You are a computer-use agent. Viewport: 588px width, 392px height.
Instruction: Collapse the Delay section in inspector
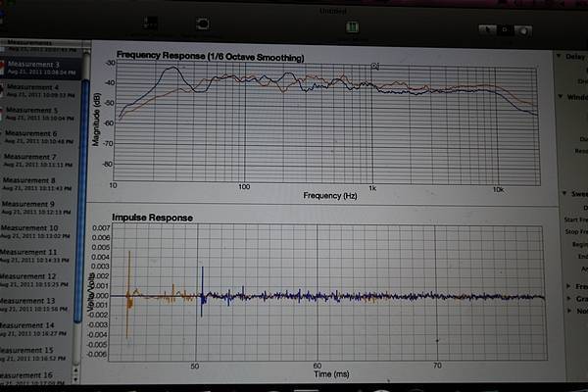click(559, 56)
